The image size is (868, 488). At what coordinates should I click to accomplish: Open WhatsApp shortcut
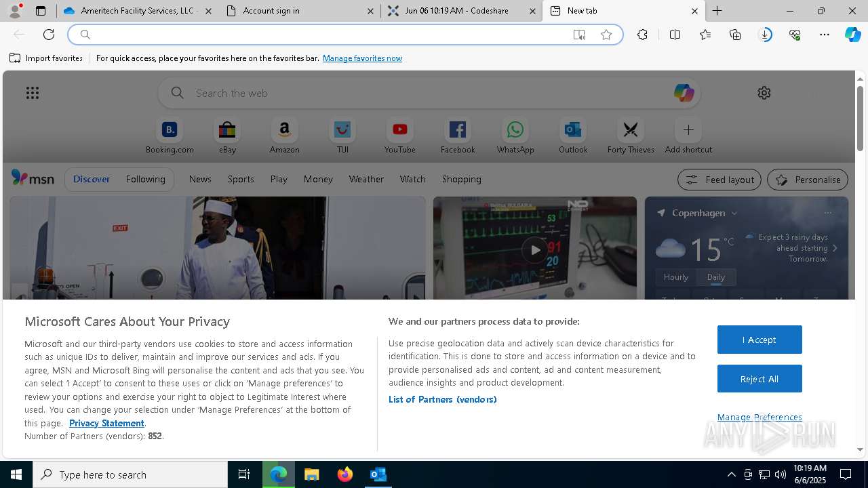(x=515, y=136)
